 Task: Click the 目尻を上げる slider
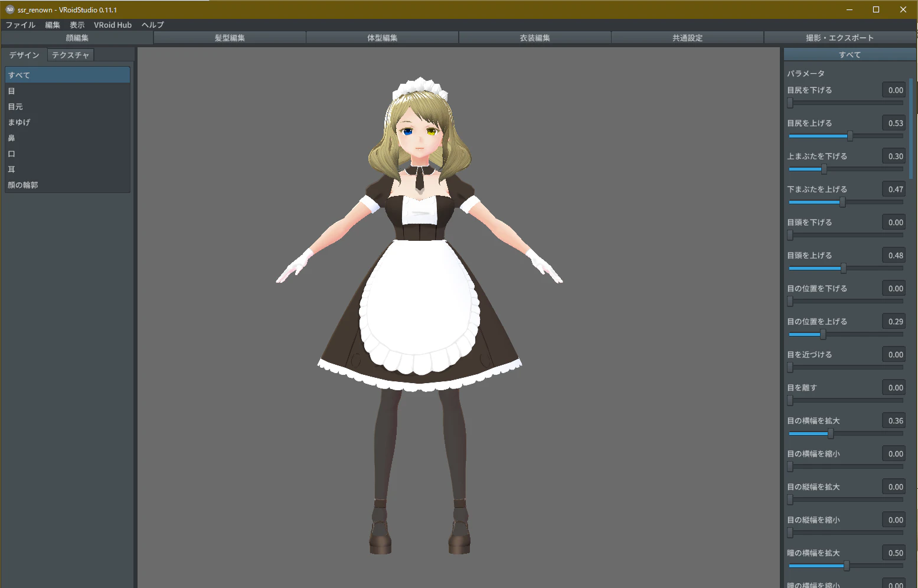[x=846, y=136]
